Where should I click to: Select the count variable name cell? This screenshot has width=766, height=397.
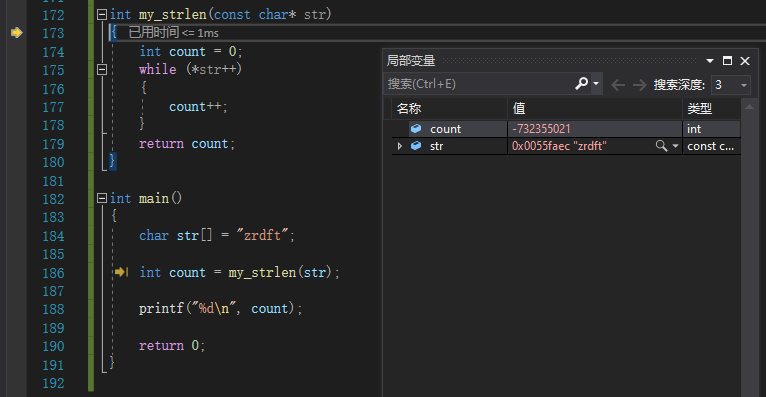[x=449, y=129]
